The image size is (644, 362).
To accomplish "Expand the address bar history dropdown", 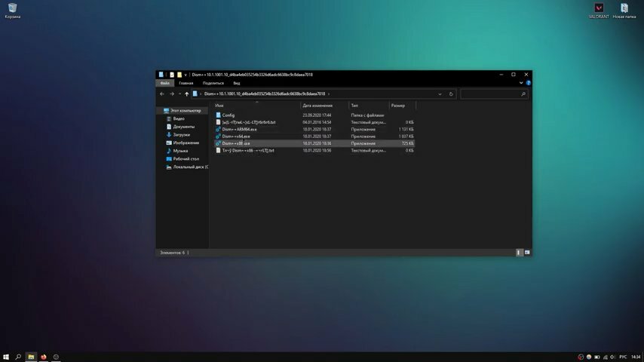I will click(440, 94).
